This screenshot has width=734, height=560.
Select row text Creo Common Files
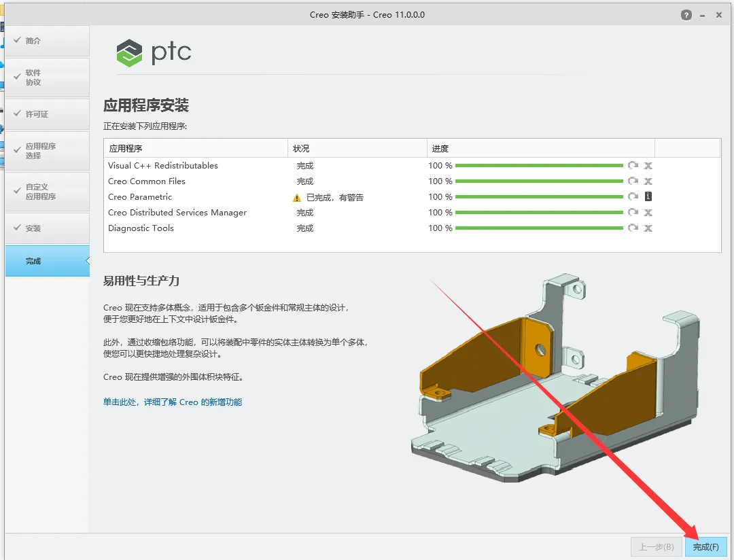[x=147, y=181]
